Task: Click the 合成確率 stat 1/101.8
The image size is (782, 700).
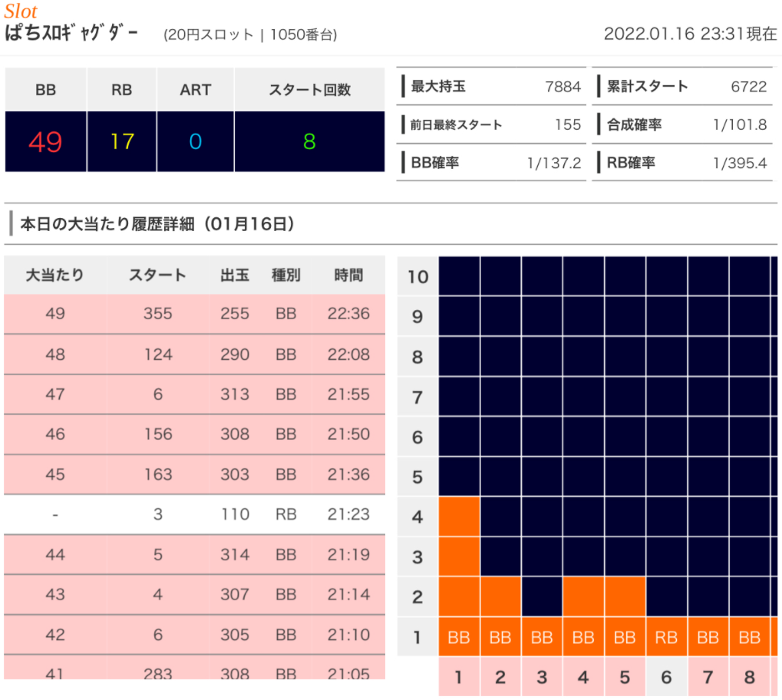Action: pos(740,125)
